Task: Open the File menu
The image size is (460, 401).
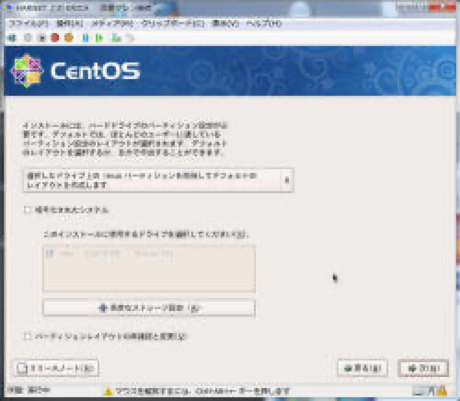Action: click(28, 24)
